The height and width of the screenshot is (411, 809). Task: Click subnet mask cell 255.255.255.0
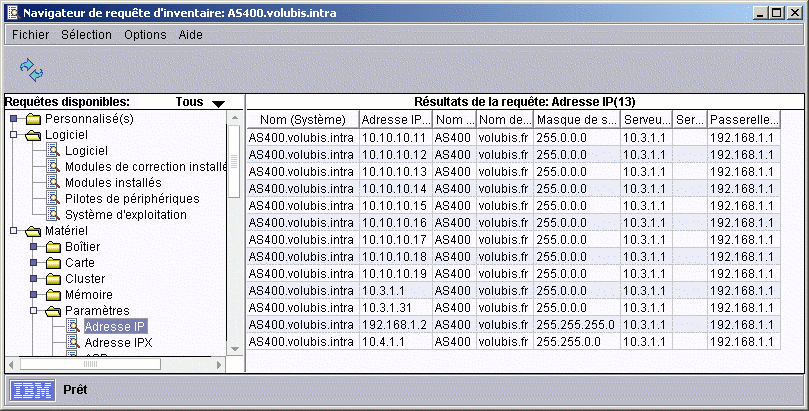click(577, 325)
